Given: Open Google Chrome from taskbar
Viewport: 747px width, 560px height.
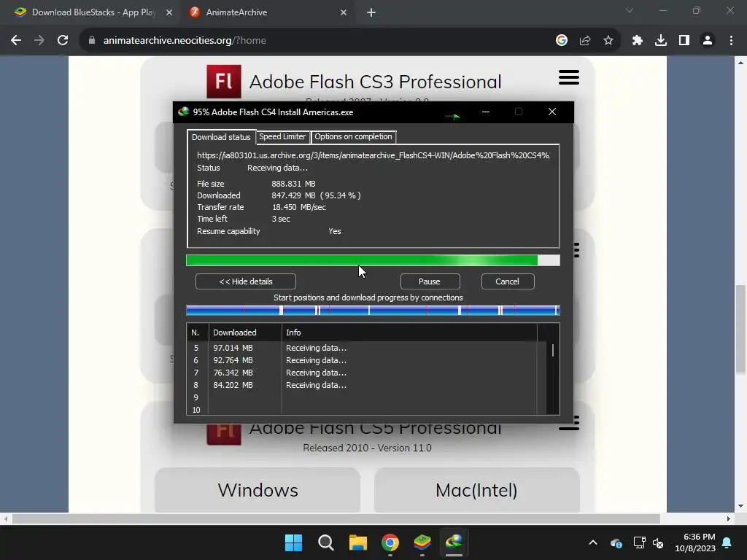Looking at the screenshot, I should coord(390,542).
